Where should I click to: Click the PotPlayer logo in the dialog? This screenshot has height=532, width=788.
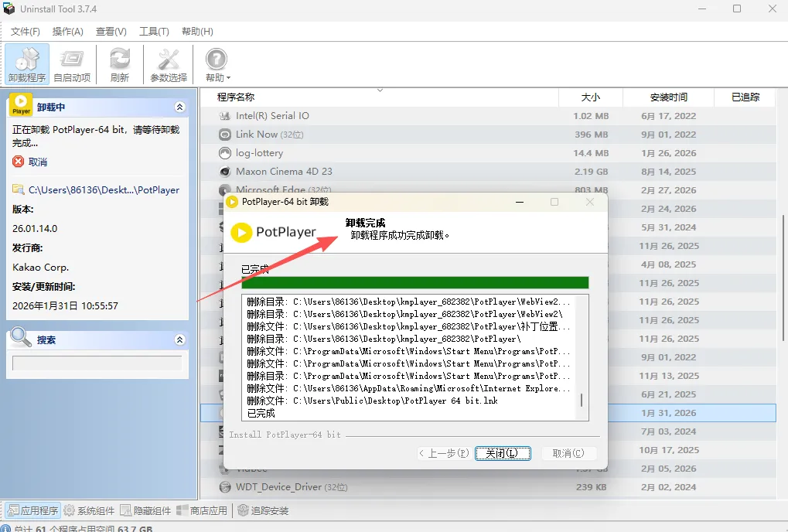(274, 232)
